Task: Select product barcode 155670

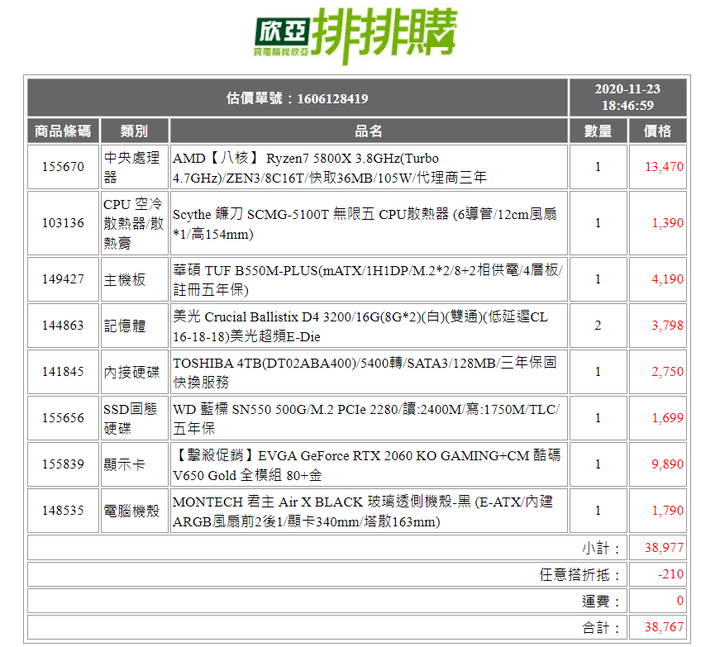Action: point(63,167)
